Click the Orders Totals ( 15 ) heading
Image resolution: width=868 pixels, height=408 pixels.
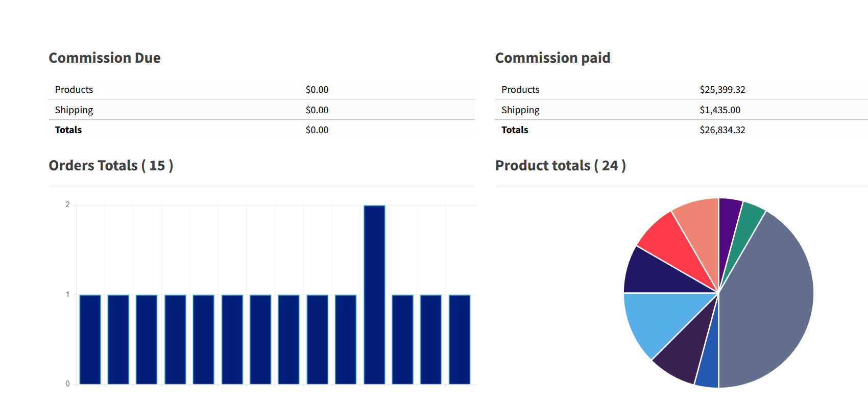pyautogui.click(x=111, y=166)
